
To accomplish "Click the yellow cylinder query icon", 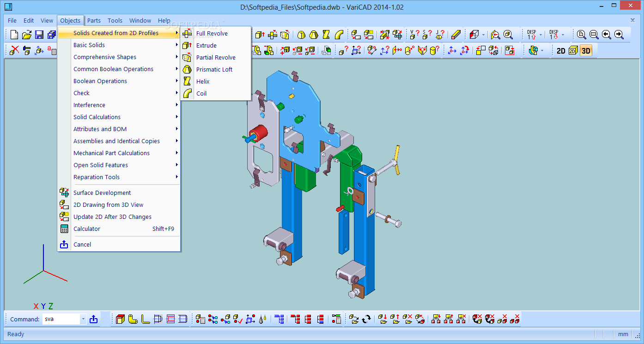I will coord(434,50).
